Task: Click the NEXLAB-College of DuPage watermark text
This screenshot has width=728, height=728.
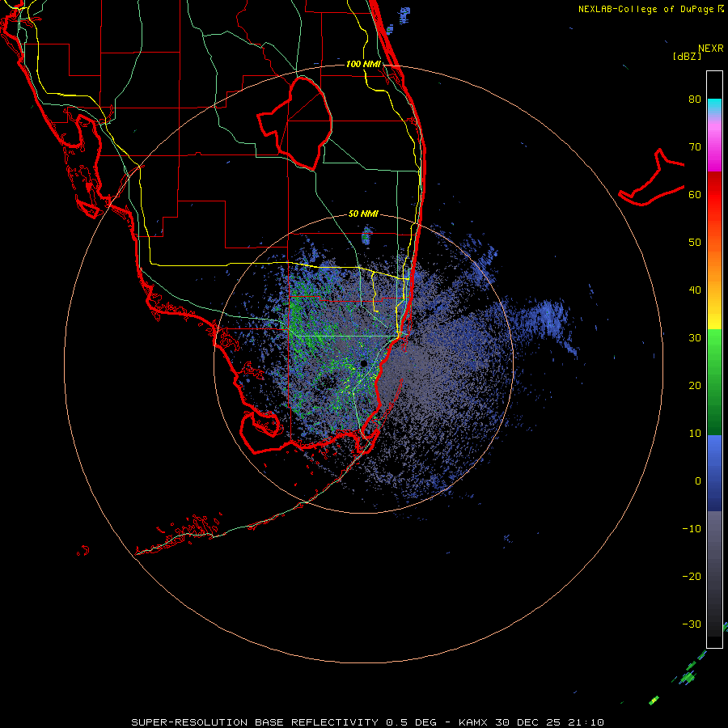Action: click(x=645, y=9)
